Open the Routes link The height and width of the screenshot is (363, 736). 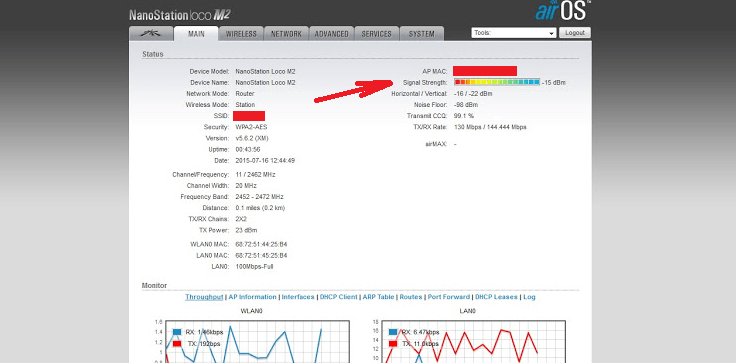point(411,297)
